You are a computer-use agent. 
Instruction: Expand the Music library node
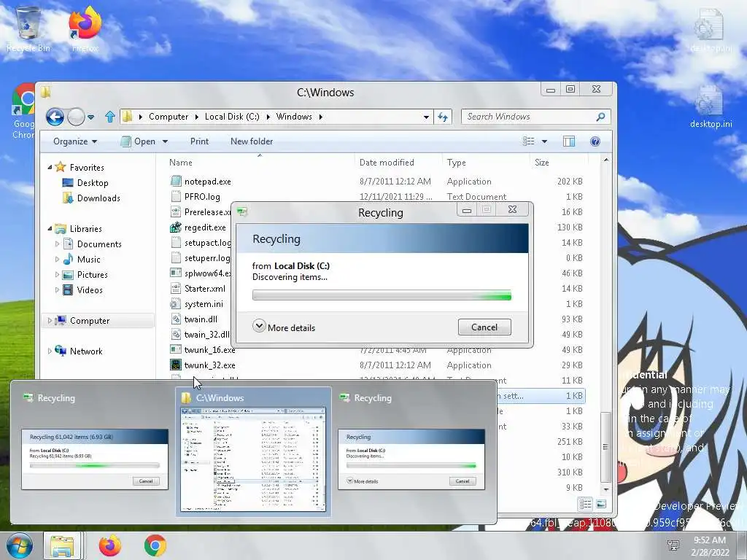click(57, 259)
